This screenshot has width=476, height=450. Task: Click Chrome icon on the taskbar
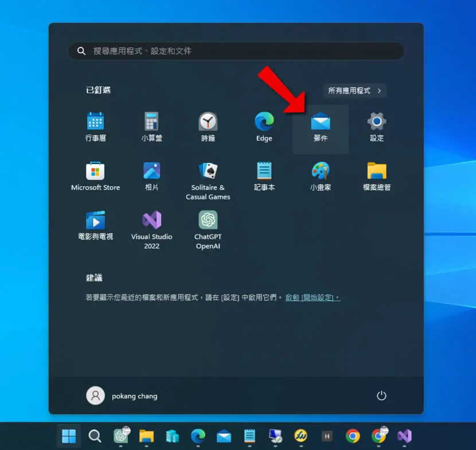pyautogui.click(x=353, y=436)
